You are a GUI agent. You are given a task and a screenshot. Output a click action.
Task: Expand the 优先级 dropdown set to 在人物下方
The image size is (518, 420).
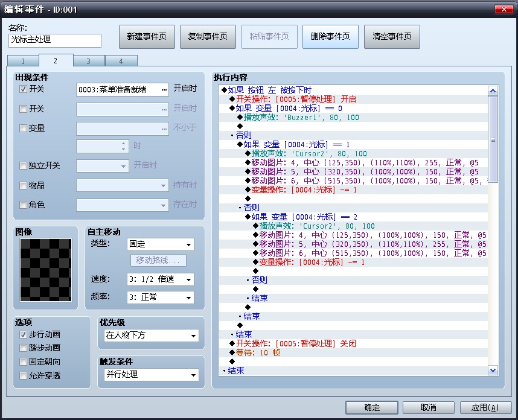152,336
